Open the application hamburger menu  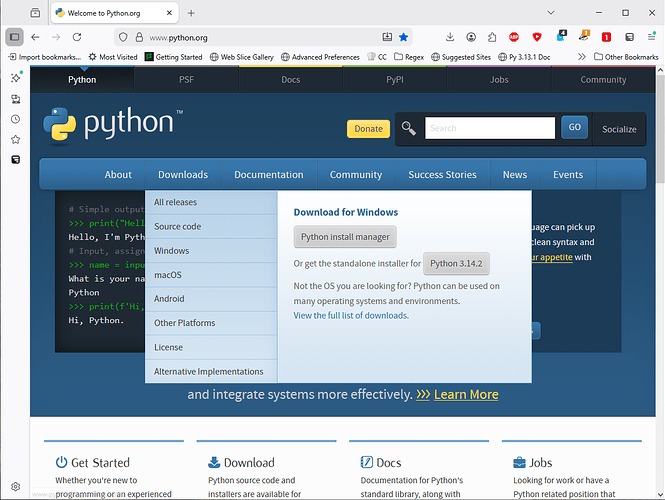652,37
